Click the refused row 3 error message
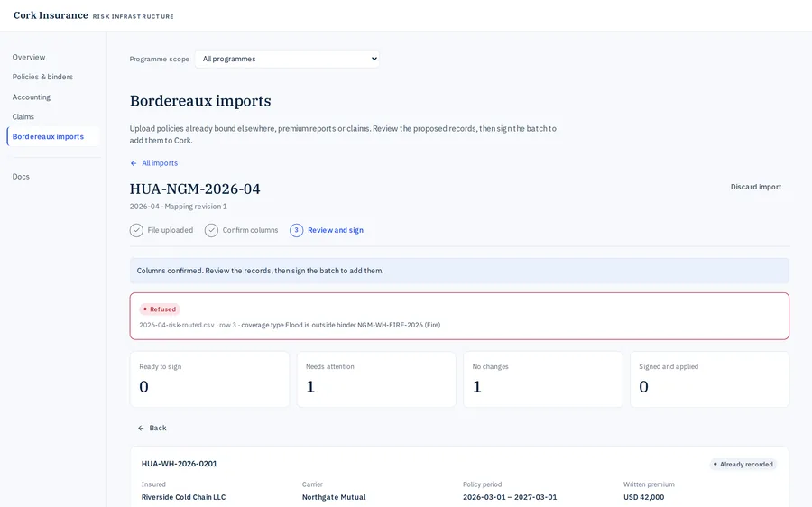This screenshot has height=507, width=812. [290, 326]
